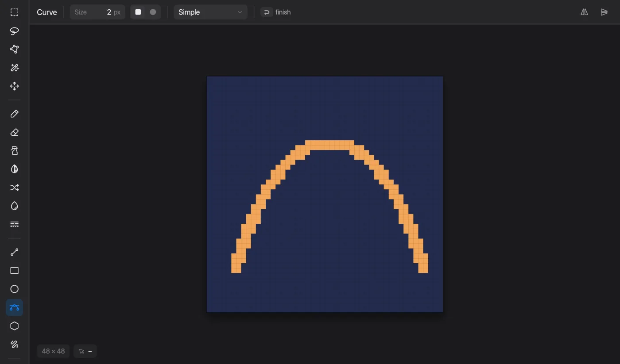Choose the tool below the hexagon

14,344
